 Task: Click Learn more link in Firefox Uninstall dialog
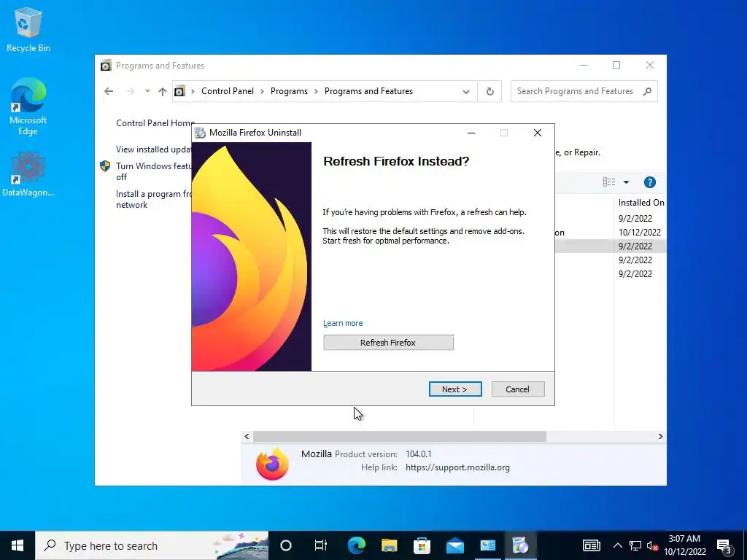click(343, 323)
